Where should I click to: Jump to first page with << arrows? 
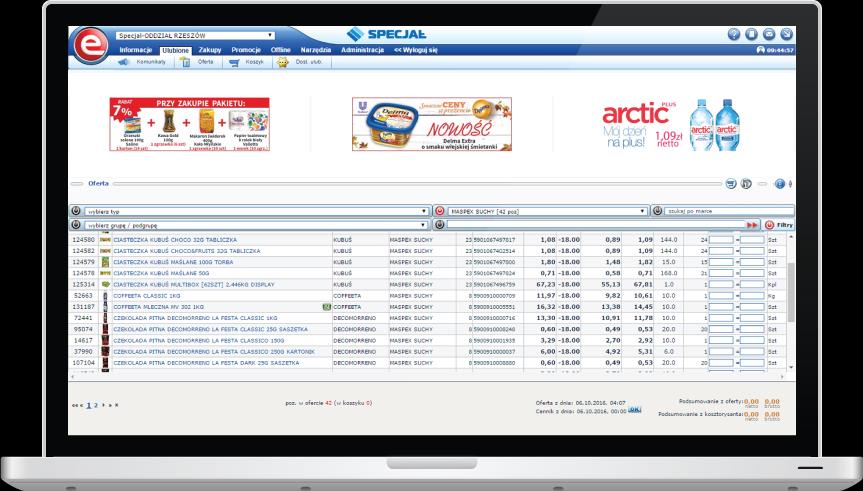[x=75, y=405]
